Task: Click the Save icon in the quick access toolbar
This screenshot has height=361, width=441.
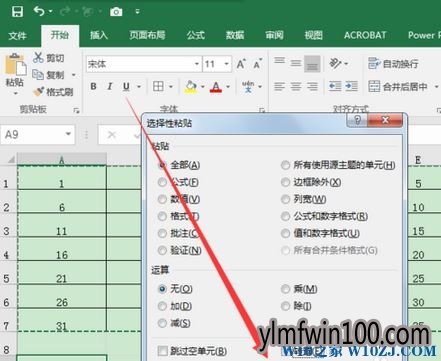Action: point(17,12)
